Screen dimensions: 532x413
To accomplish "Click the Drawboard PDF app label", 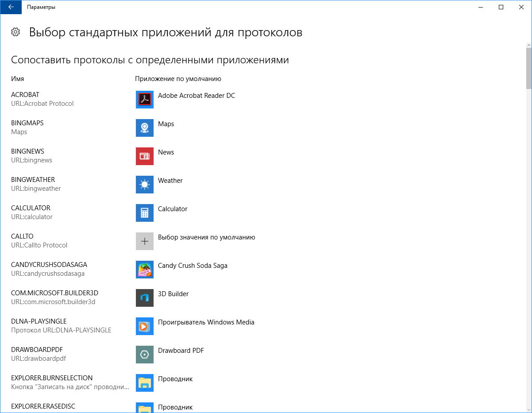I will tap(181, 351).
